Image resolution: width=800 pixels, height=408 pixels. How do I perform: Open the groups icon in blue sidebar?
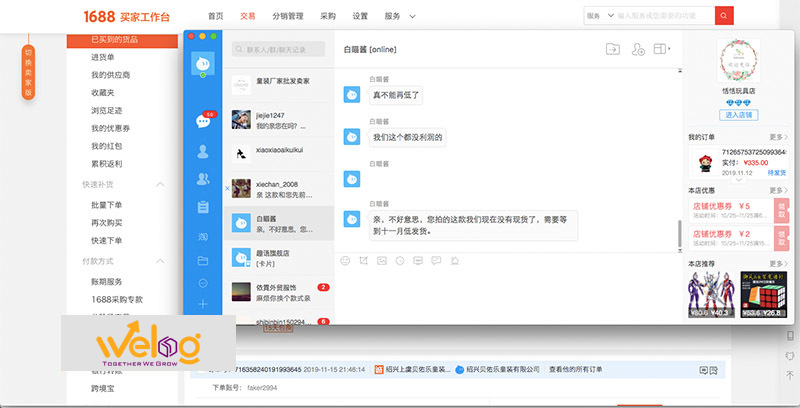(203, 178)
